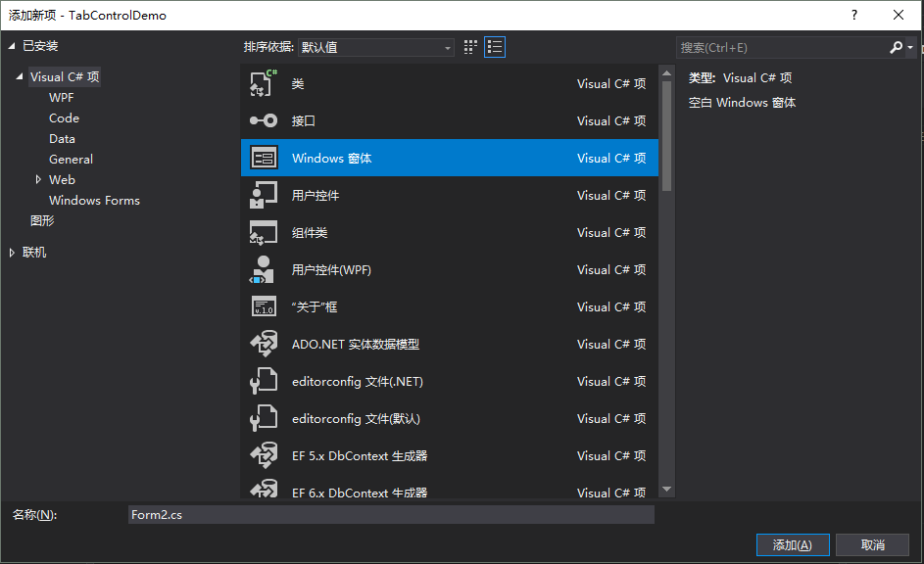Click the Form2.cs name input field
This screenshot has height=564, width=924.
392,514
